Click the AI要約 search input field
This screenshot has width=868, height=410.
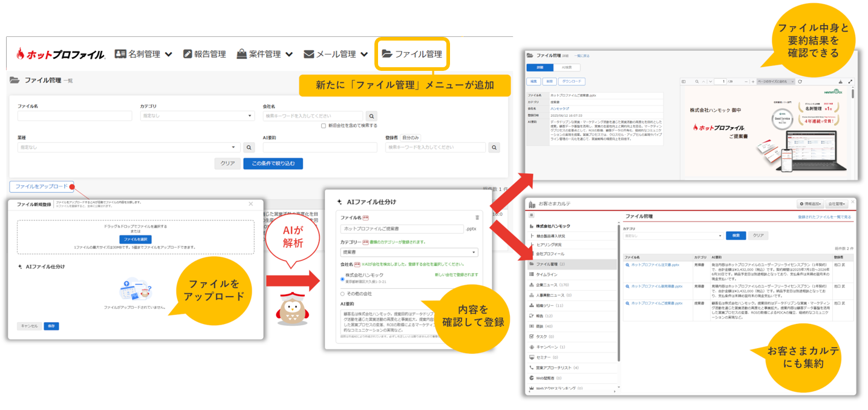[320, 147]
